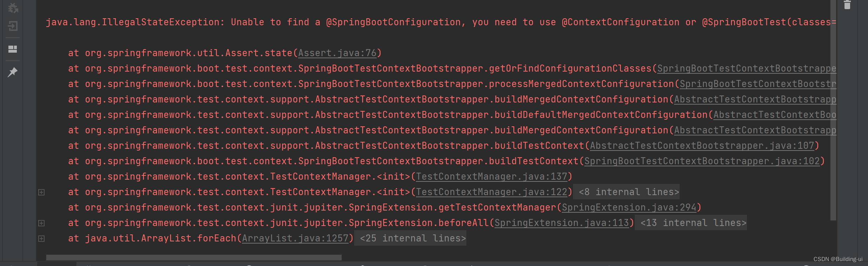Expand the '<8 internal lines>' stack frames
Image resolution: width=868 pixels, height=266 pixels.
(42, 192)
